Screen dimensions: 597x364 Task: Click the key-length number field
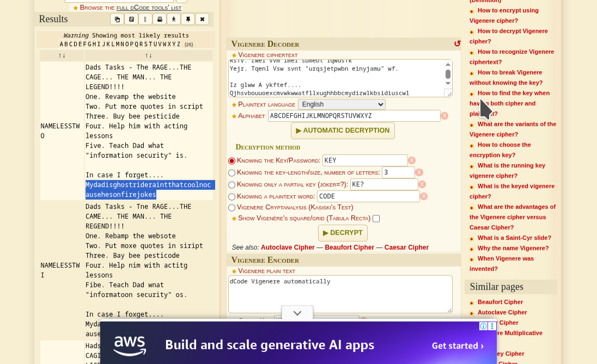[x=398, y=172]
